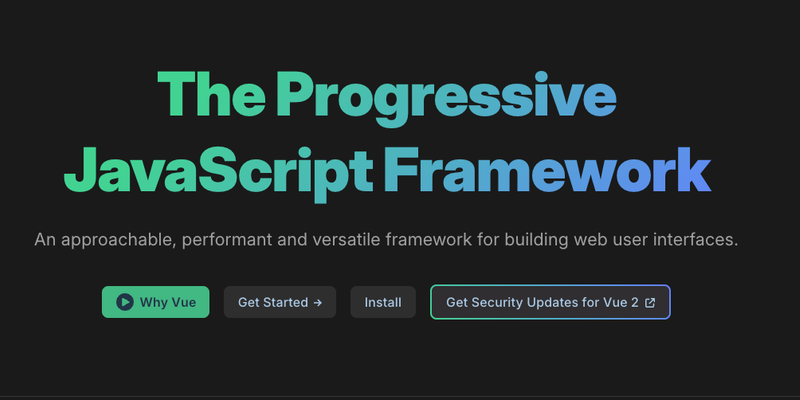Click the word "performant" in the subtitle
The image size is (800, 400).
(x=229, y=239)
